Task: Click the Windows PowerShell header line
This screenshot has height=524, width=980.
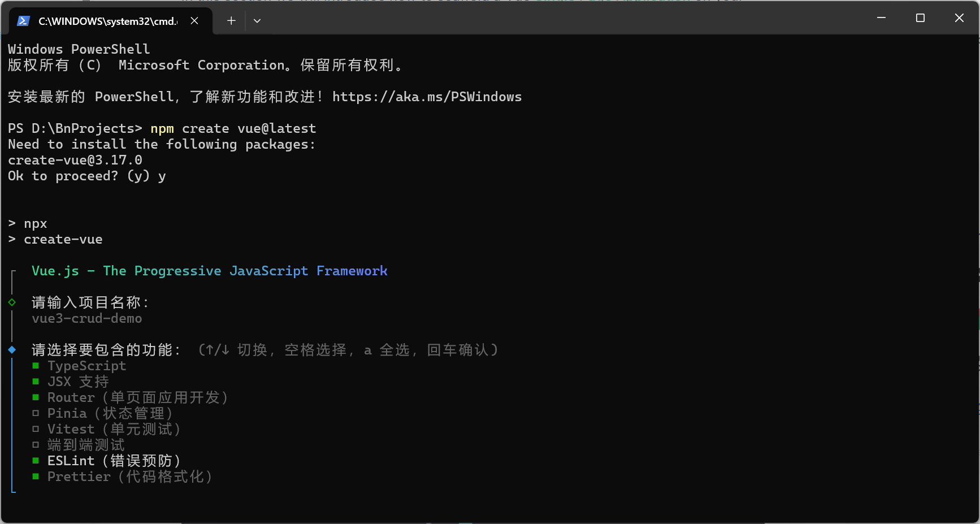Action: coord(79,49)
